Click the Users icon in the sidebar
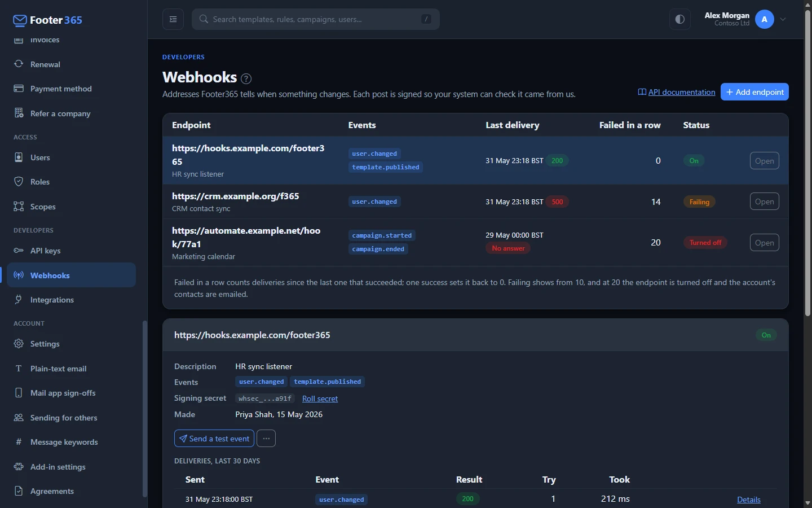Screen dimensions: 812x508 pyautogui.click(x=19, y=157)
